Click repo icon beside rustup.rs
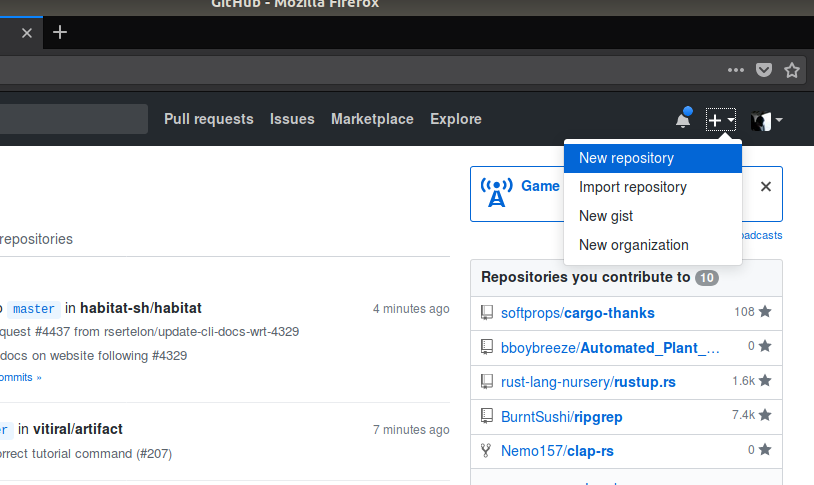Screen dimensions: 814x485 pos(486,382)
